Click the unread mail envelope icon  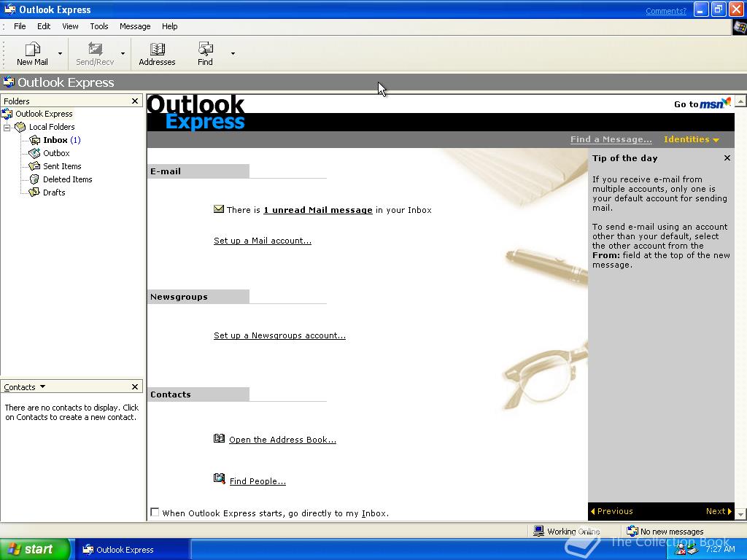pyautogui.click(x=219, y=209)
